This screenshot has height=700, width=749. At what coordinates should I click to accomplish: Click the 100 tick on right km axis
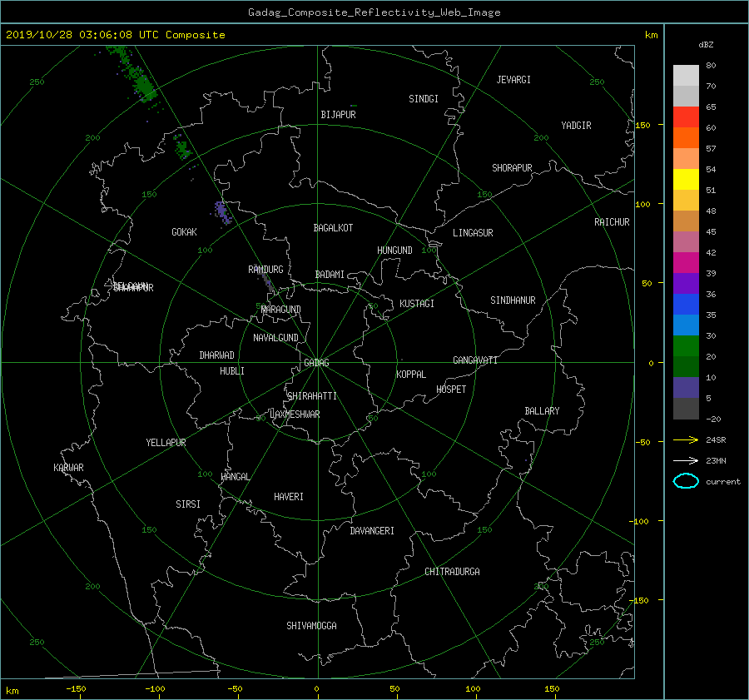(643, 204)
